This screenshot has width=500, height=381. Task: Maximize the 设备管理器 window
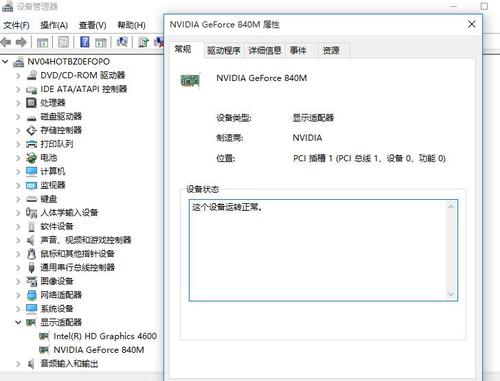[484, 6]
